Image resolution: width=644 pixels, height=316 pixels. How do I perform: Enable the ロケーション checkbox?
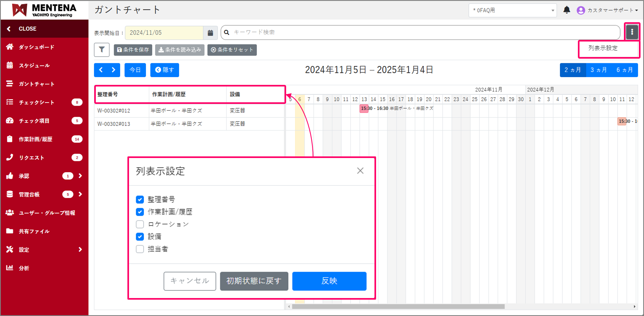(x=140, y=224)
